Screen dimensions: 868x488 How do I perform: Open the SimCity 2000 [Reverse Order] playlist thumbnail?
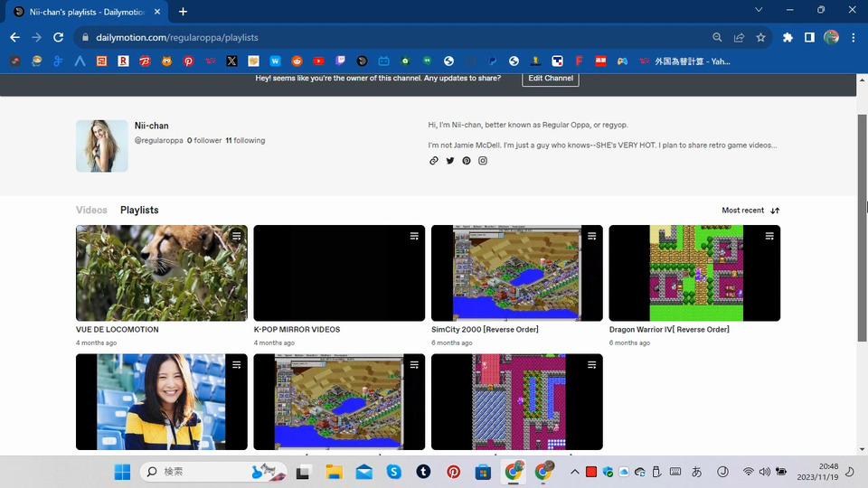click(x=516, y=273)
